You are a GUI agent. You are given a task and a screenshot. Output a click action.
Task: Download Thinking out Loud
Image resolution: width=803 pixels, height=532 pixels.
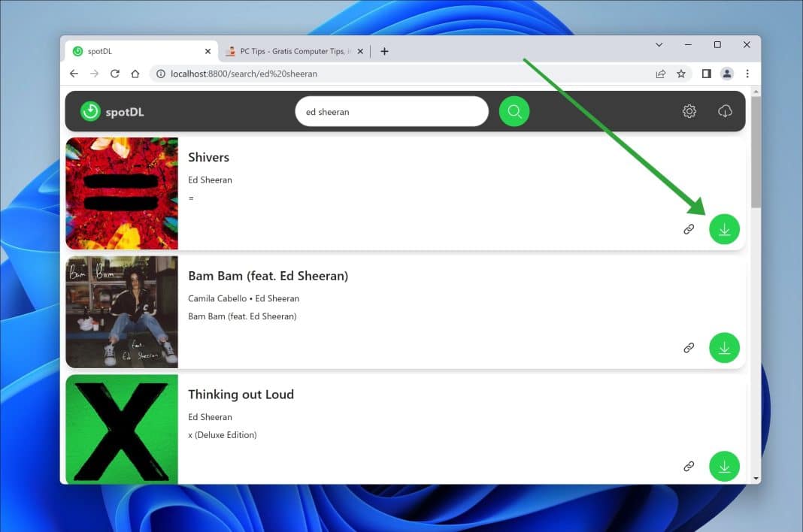tap(724, 466)
